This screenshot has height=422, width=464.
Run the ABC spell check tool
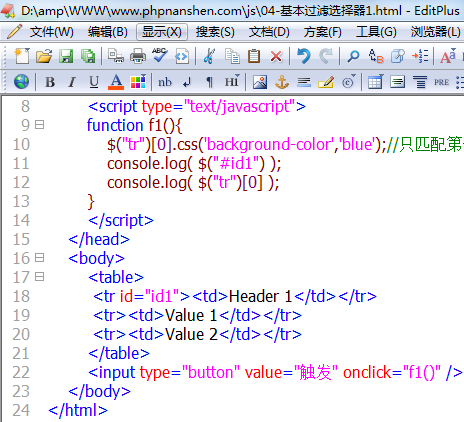click(160, 55)
